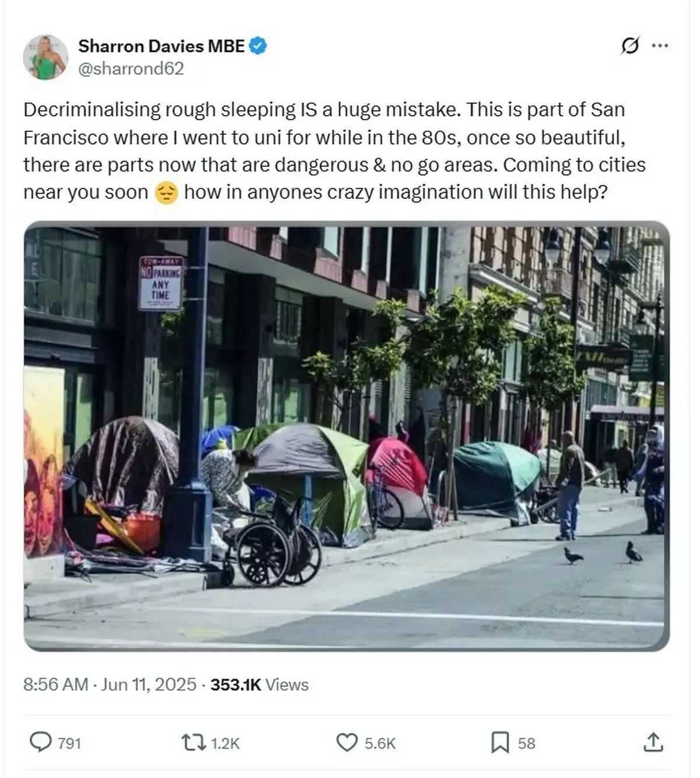
Task: Open the @sharrond62 handle link
Action: tap(131, 69)
